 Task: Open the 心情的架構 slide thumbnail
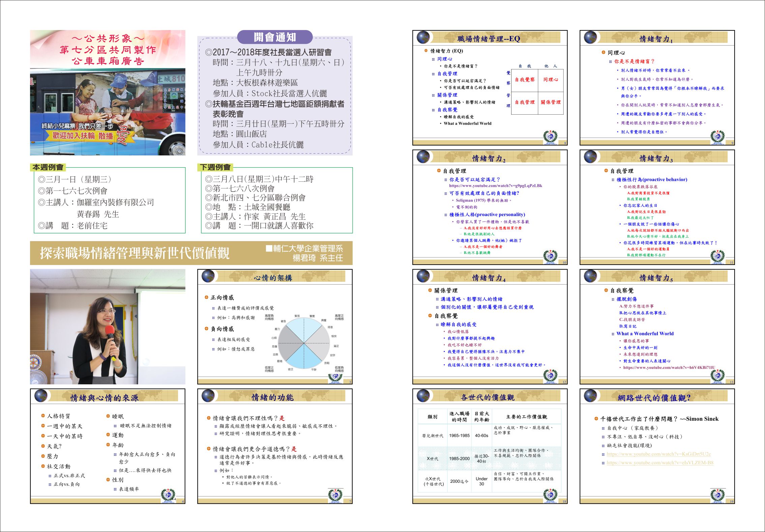coord(275,326)
